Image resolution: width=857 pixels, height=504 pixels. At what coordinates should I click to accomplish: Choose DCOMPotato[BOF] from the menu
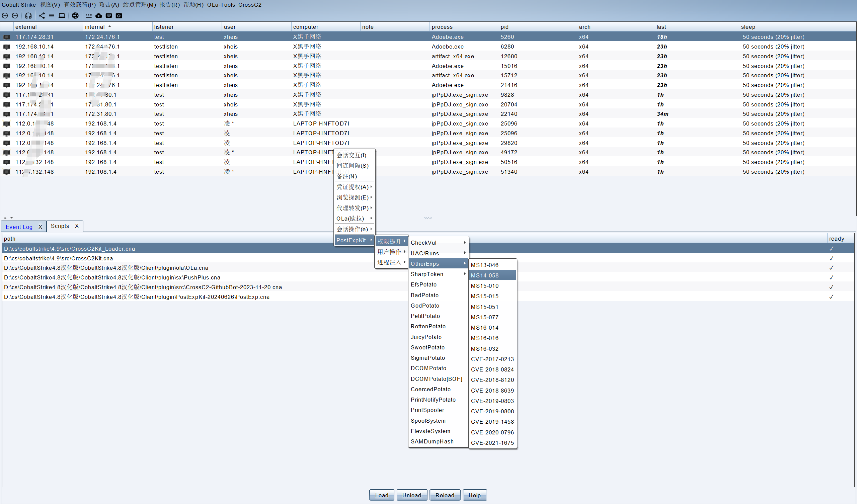pyautogui.click(x=438, y=379)
